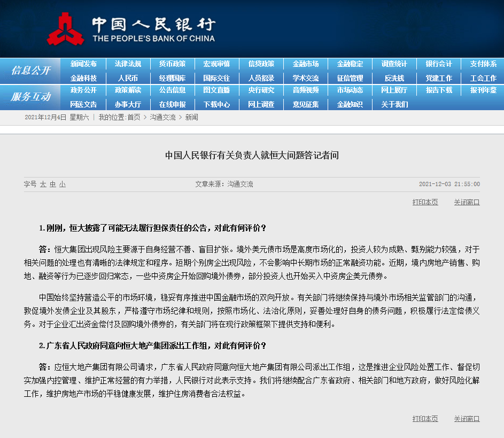Open 关于我们 link
This screenshot has height=438, width=504.
coord(394,104)
